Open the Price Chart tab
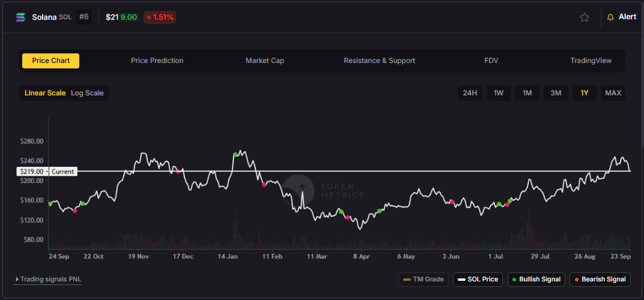The height and width of the screenshot is (300, 644). (51, 61)
